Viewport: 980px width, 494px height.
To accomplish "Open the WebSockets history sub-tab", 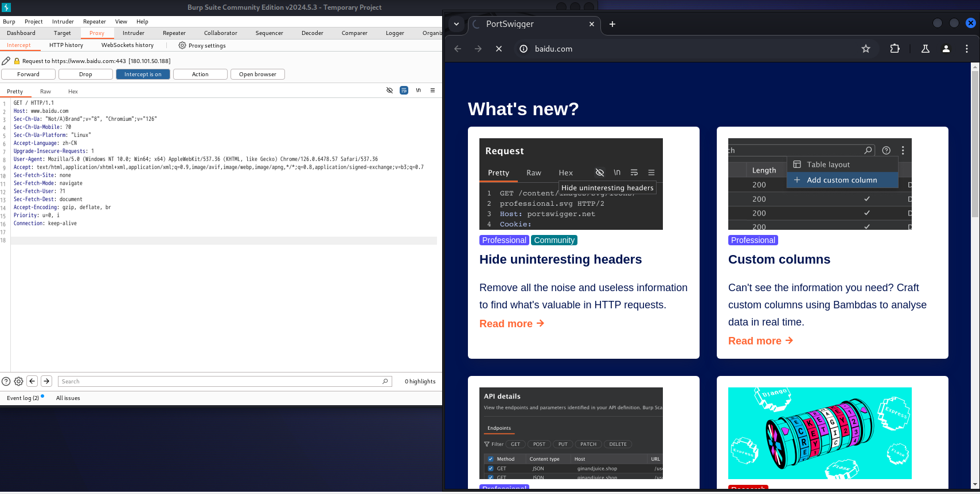I will 127,45.
